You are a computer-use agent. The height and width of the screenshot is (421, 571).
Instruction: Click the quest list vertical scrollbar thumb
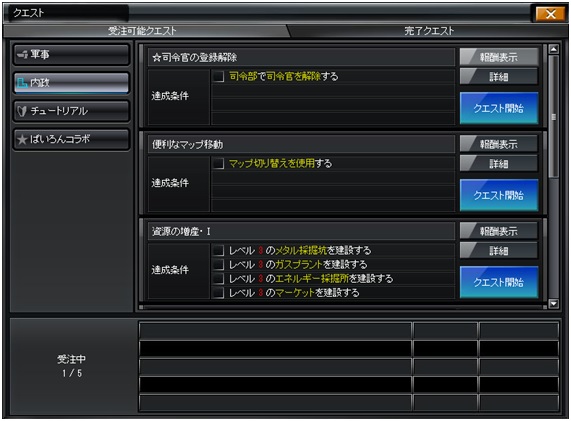coord(554,117)
